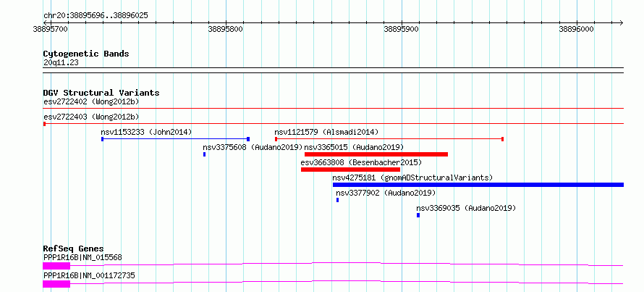This screenshot has height=292, width=644.
Task: Click the ruler's right arrow end
Action: 622,22
